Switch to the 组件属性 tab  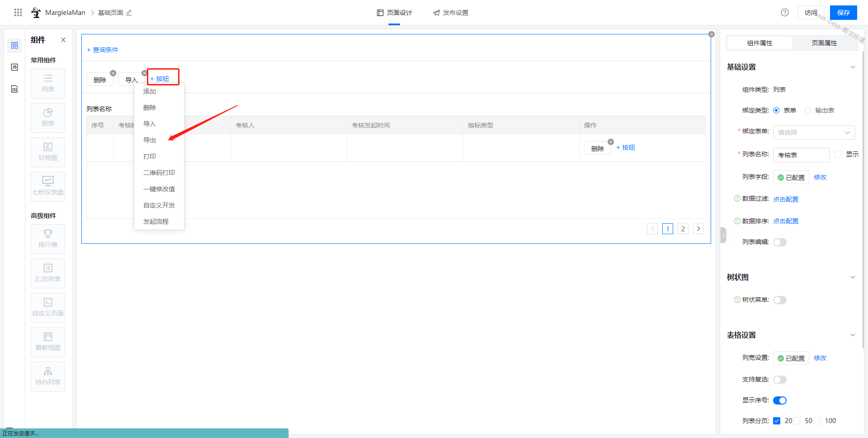pos(759,43)
